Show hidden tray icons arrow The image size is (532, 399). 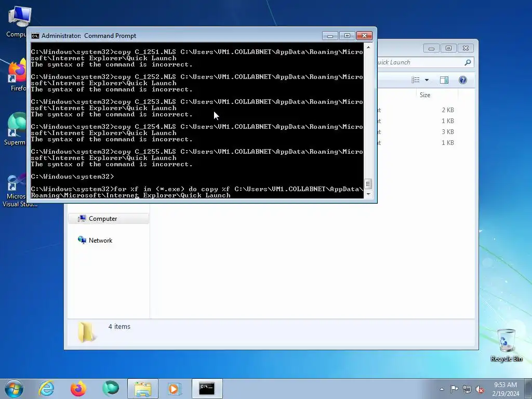442,389
